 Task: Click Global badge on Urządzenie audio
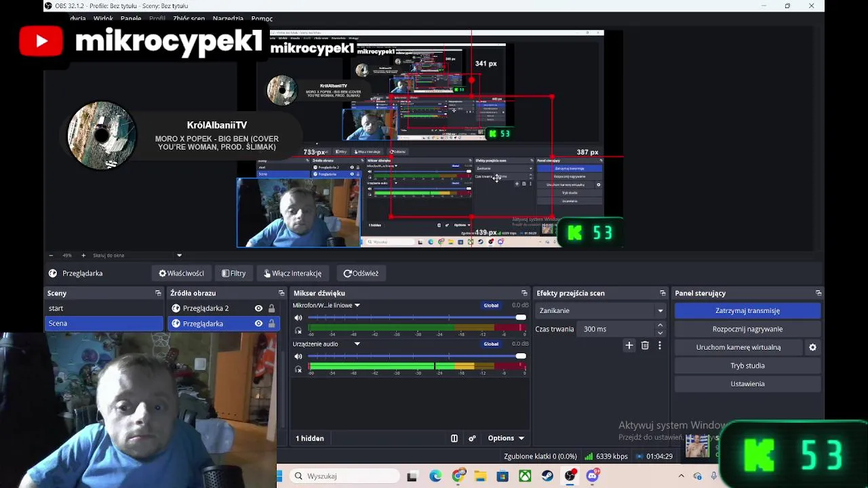click(x=491, y=344)
